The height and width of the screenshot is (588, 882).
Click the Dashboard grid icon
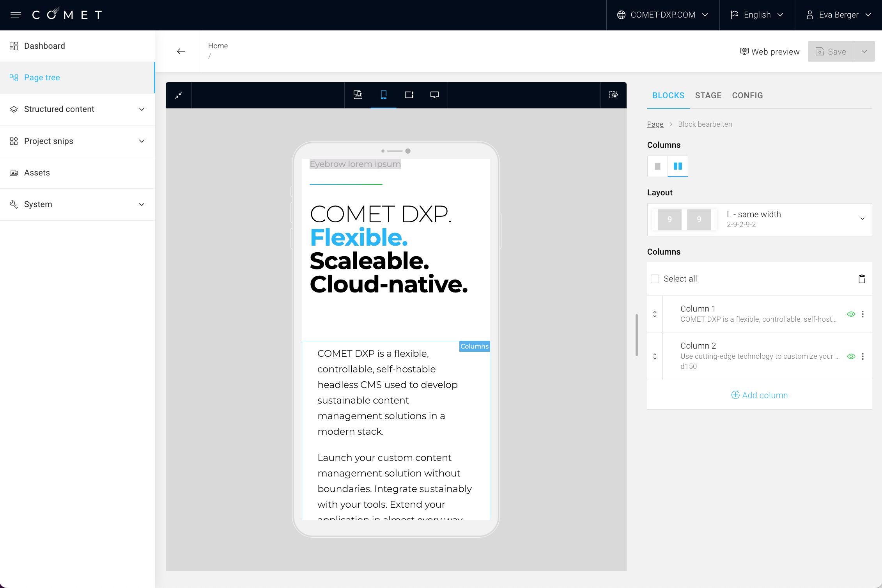[14, 46]
